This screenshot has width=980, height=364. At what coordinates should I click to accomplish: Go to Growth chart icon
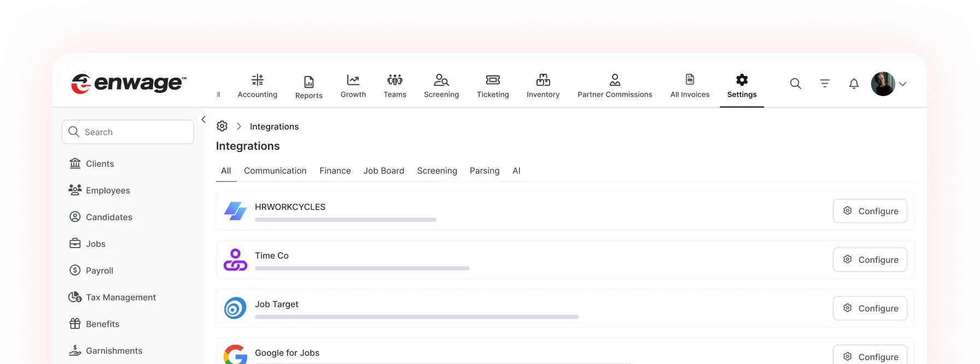click(353, 80)
